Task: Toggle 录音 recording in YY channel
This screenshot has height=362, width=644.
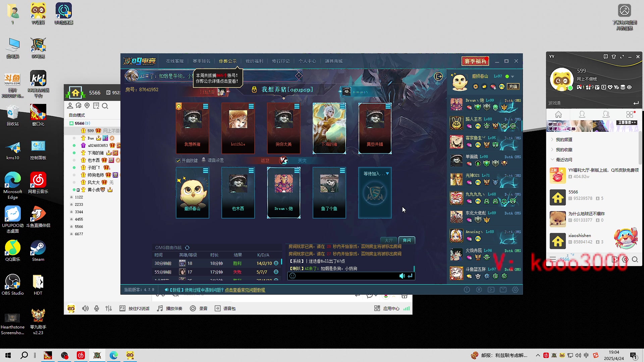Action: (x=199, y=308)
